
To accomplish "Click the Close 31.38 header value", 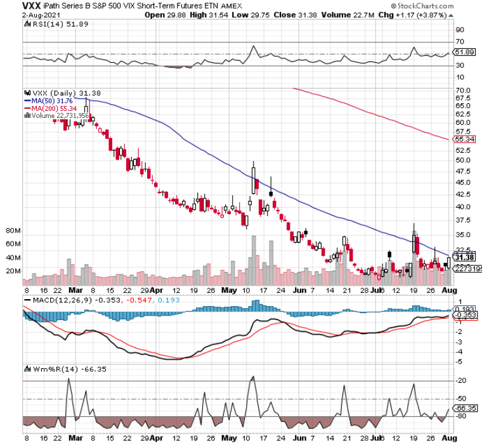I will pos(295,15).
